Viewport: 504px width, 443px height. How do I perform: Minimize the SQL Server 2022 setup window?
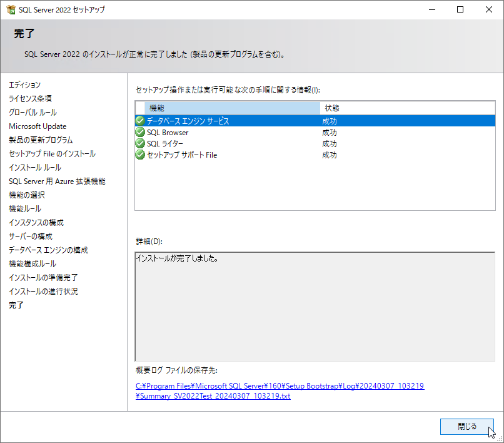pos(432,9)
